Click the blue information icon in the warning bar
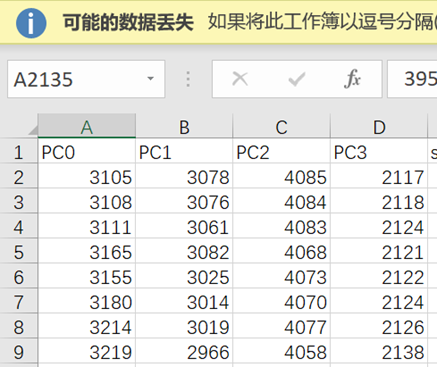This screenshot has width=437, height=367. (31, 23)
